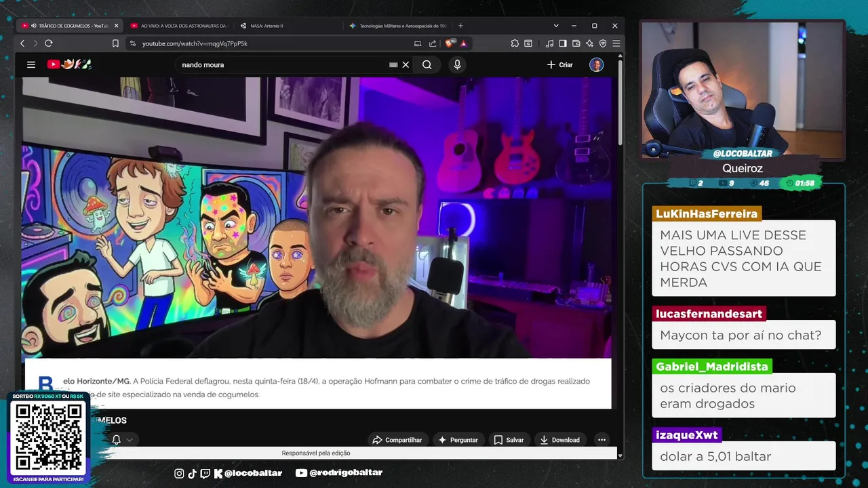Switch to AO VIVO astronautas tab
Image resolution: width=868 pixels, height=488 pixels.
[x=178, y=26]
